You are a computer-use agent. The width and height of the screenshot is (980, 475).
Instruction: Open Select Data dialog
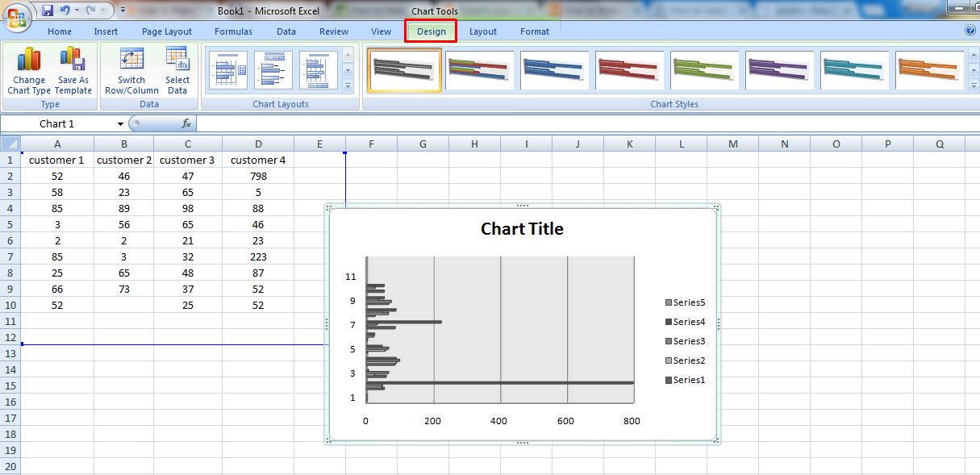coord(177,71)
